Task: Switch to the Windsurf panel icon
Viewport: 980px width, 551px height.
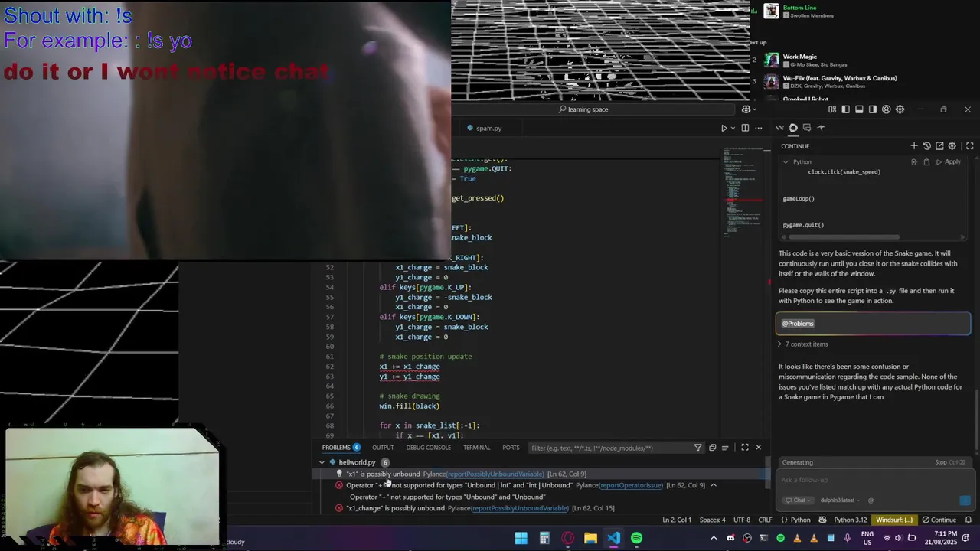Action: (779, 128)
